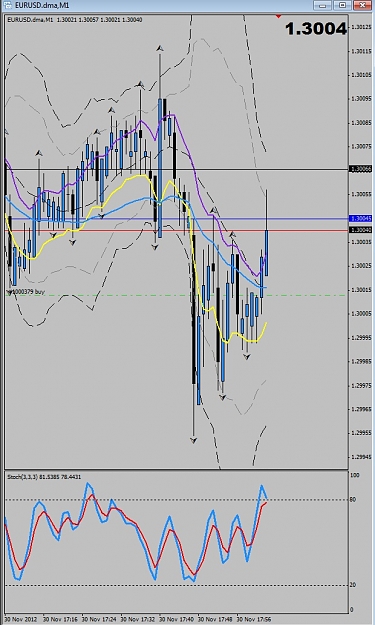The image size is (375, 625).
Task: Click the 1.30005 price scale value
Action: (x=361, y=314)
